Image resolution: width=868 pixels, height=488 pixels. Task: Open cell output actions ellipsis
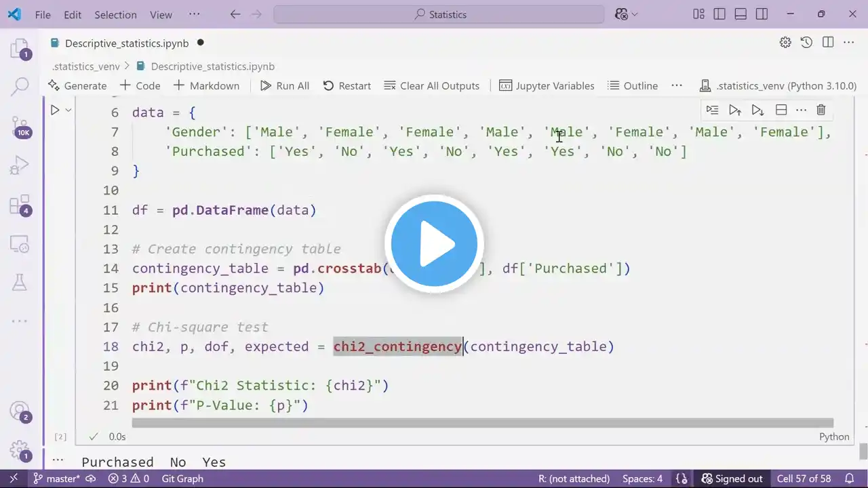pyautogui.click(x=58, y=460)
